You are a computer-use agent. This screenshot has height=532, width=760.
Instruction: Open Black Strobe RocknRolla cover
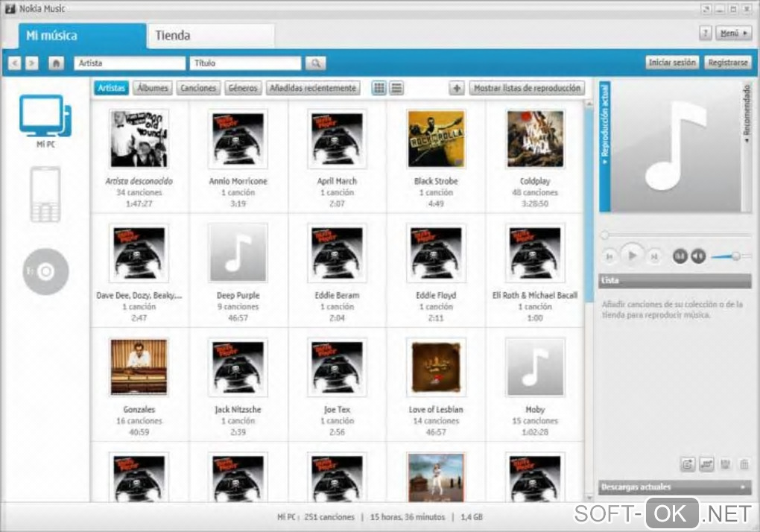click(436, 139)
